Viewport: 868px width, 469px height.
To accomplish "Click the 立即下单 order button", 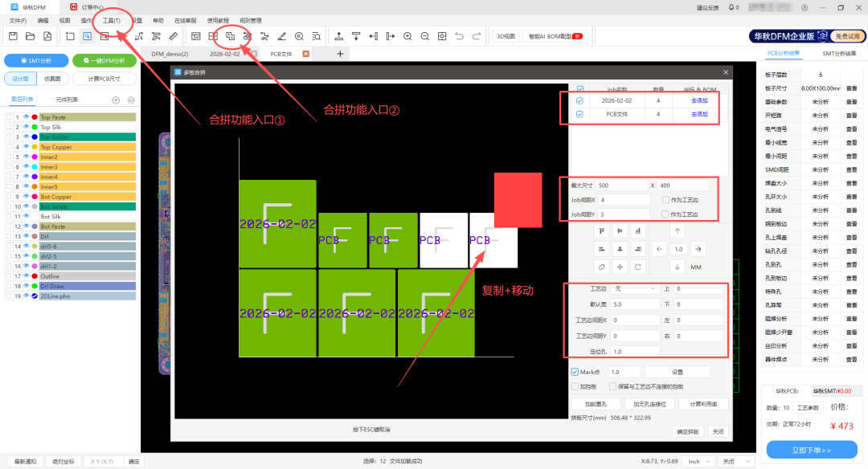I will [812, 451].
